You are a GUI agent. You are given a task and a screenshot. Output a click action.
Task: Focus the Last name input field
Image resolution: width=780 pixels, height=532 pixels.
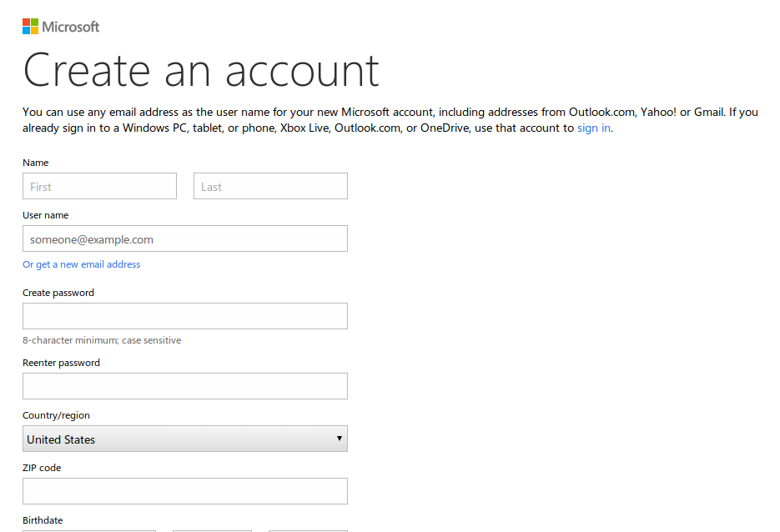270,186
